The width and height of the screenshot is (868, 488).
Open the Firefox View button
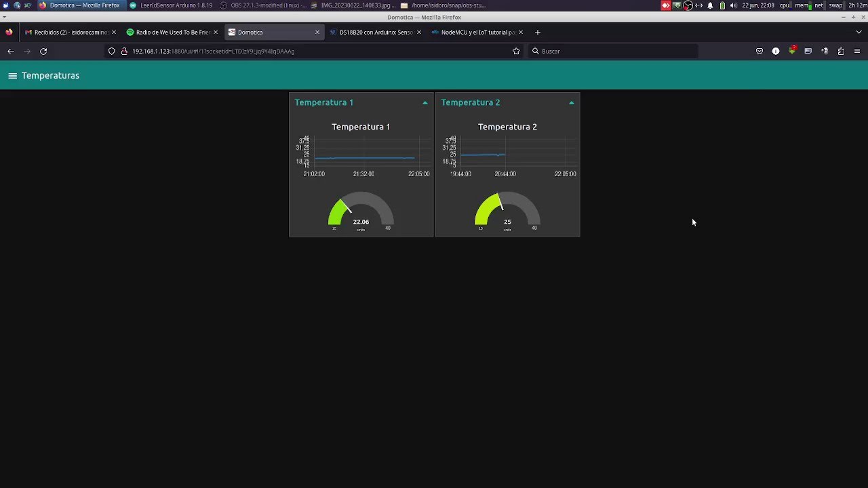coord(9,32)
